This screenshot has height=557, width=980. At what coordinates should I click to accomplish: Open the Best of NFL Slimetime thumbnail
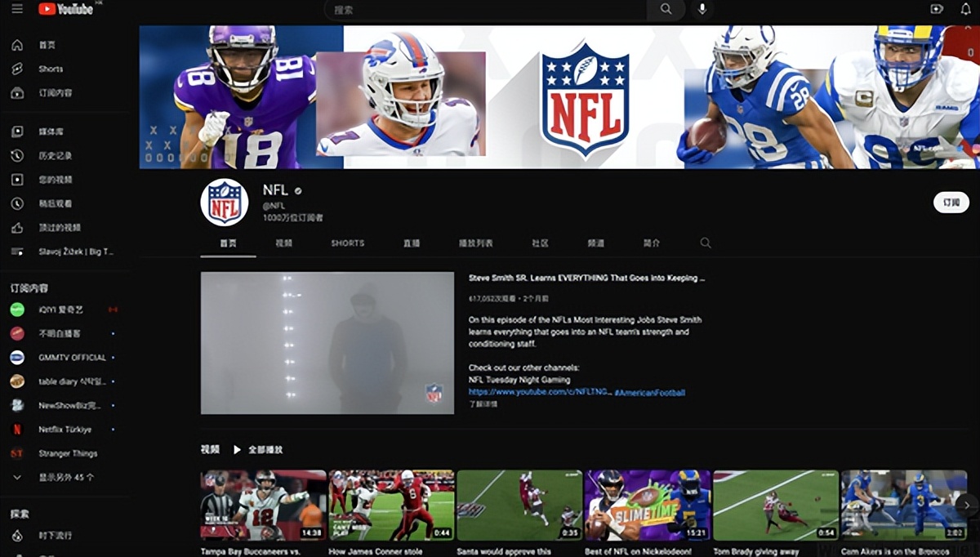tap(648, 505)
